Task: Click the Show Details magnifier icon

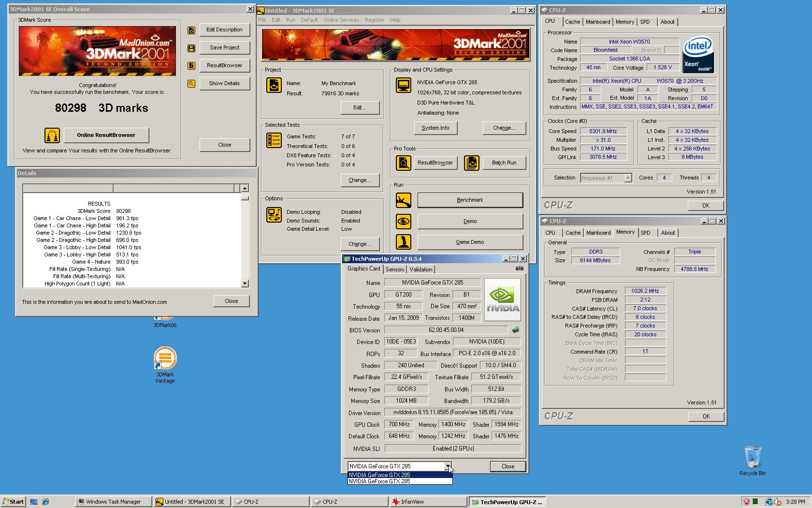Action: (x=191, y=84)
